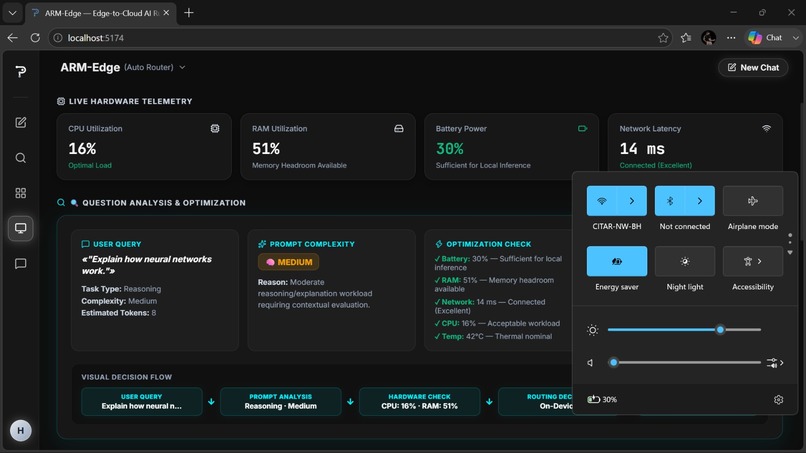The image size is (806, 453).
Task: Open the grid apps icon in sidebar
Action: click(21, 193)
